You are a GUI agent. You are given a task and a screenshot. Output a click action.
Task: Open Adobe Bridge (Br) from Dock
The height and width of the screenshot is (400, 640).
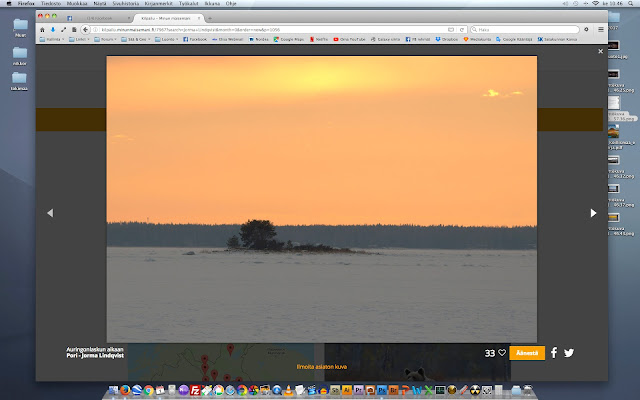[393, 390]
